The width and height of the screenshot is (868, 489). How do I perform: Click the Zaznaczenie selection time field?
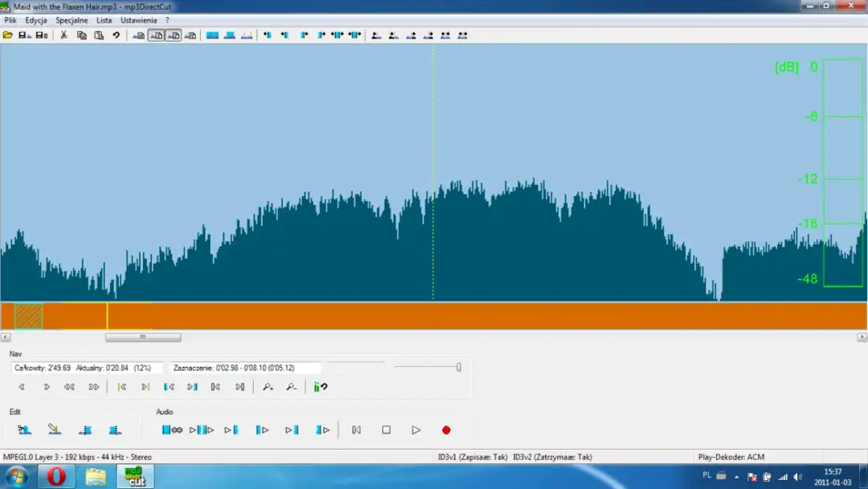tap(241, 368)
